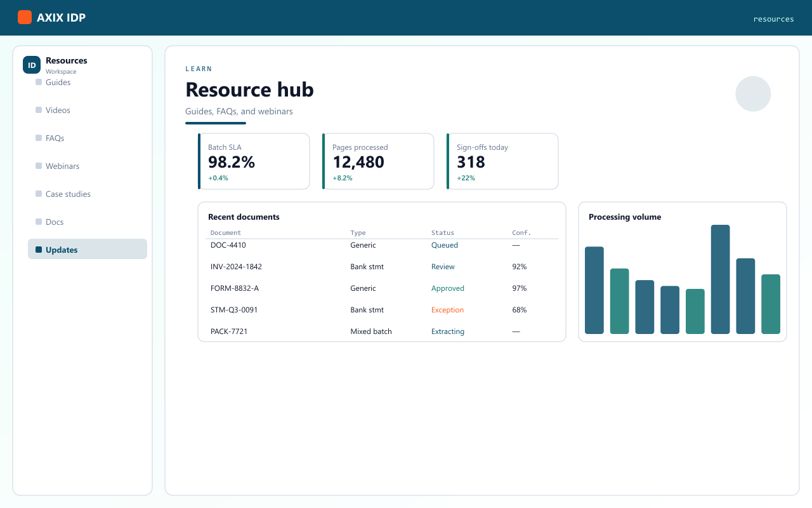The width and height of the screenshot is (812, 508).
Task: Open the round profile avatar
Action: click(753, 94)
